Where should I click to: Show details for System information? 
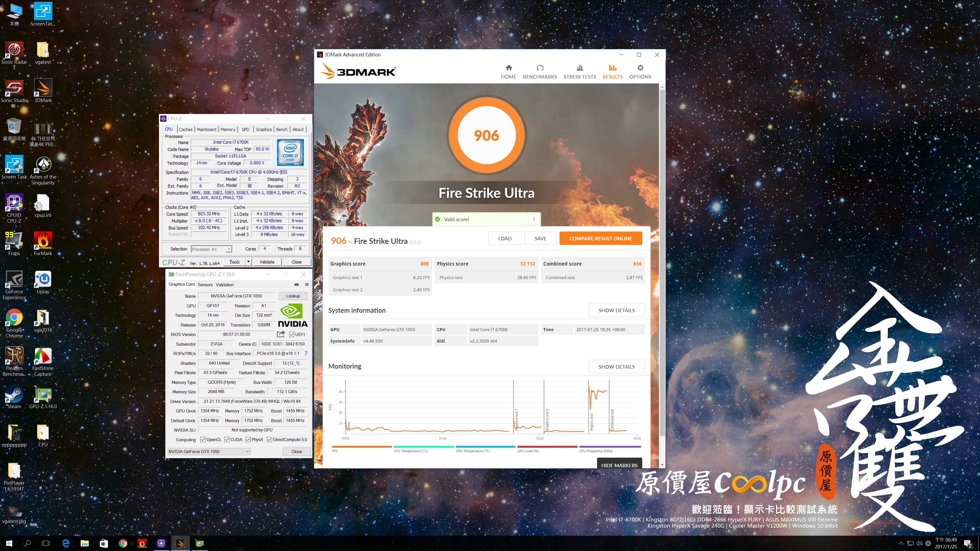click(x=616, y=310)
